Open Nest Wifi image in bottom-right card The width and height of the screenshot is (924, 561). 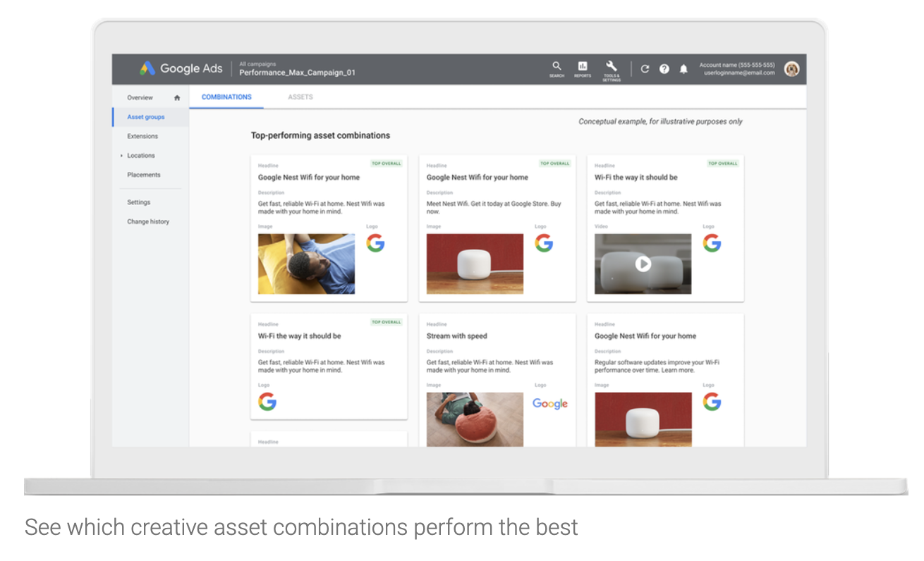[x=643, y=419]
